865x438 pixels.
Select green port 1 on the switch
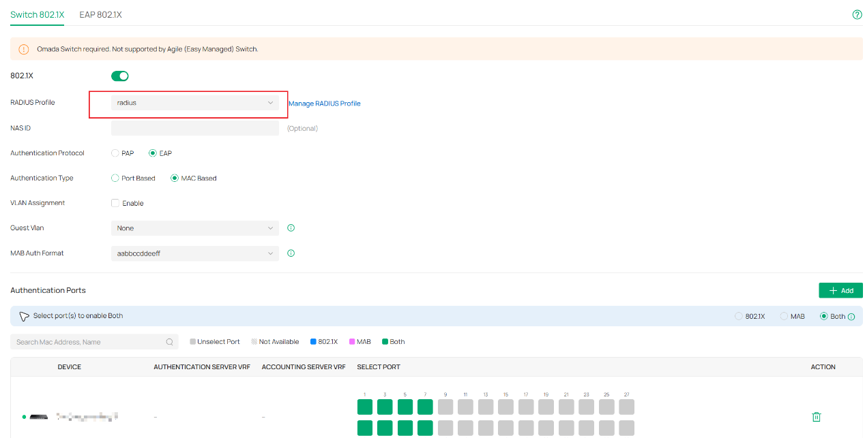coord(365,407)
